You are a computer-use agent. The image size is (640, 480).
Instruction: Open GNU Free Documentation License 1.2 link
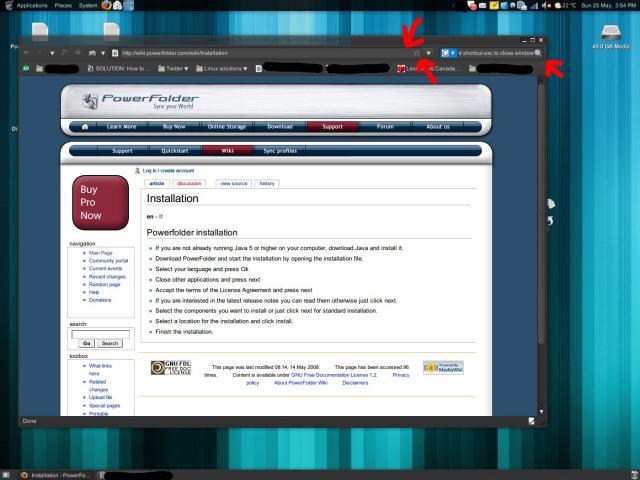tap(334, 375)
